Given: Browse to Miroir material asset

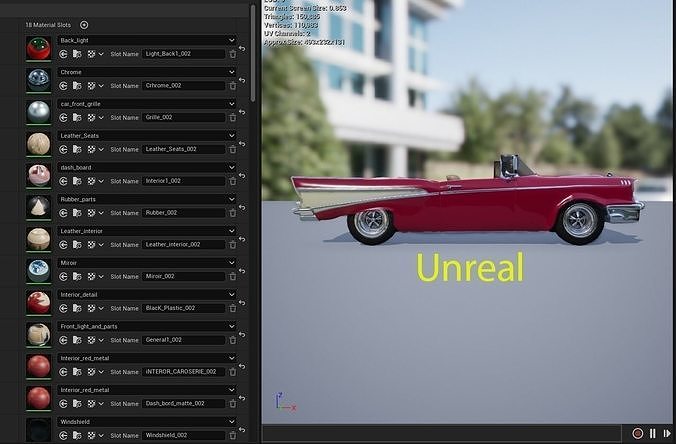Looking at the screenshot, I should (77, 276).
